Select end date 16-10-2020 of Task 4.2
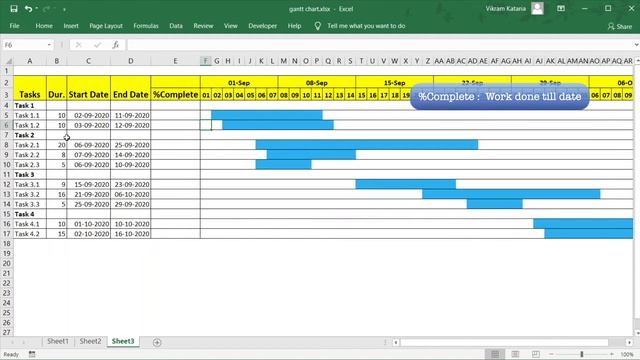 131,234
